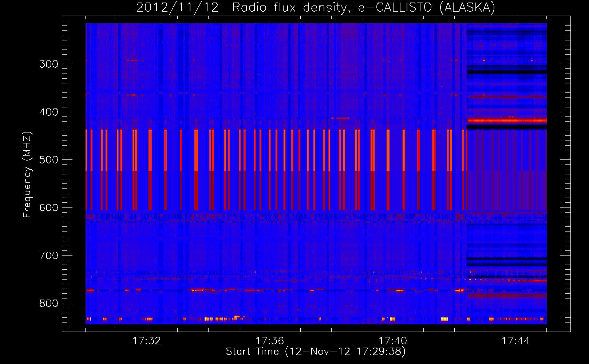
Task: Click the 500 frequency tick label
Action: (49, 160)
